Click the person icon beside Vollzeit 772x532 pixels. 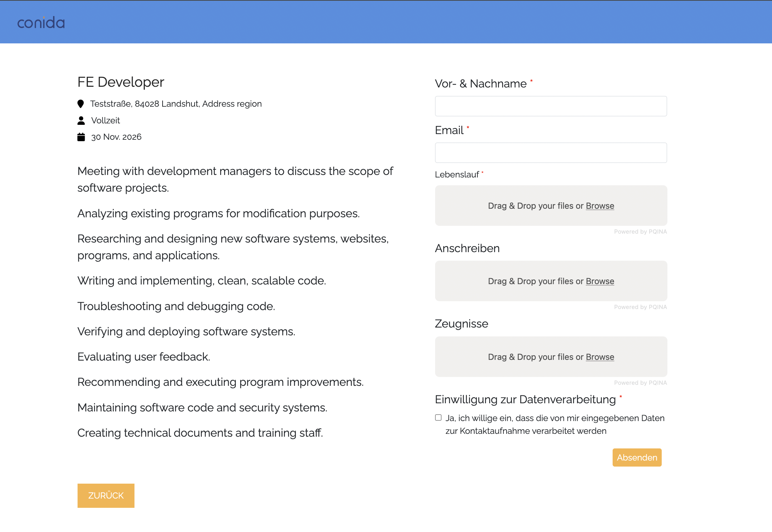81,121
